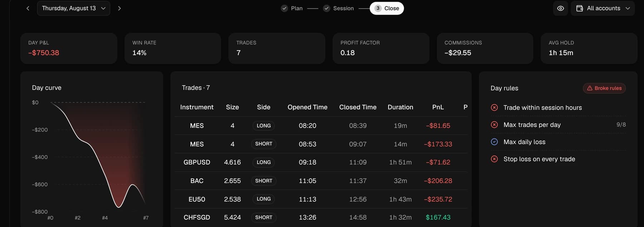The height and width of the screenshot is (227, 644).
Task: Select the EU50 instrument cell
Action: 197,199
